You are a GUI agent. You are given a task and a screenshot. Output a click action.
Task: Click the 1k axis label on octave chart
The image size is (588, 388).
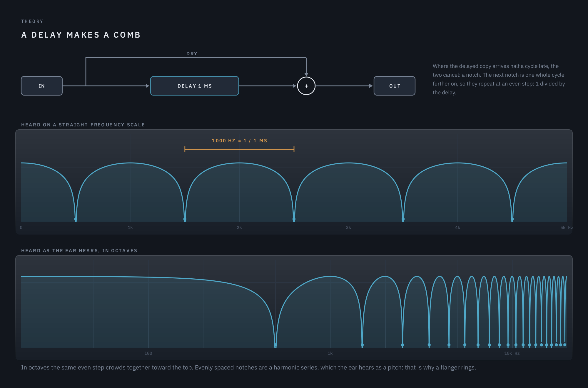(x=330, y=353)
